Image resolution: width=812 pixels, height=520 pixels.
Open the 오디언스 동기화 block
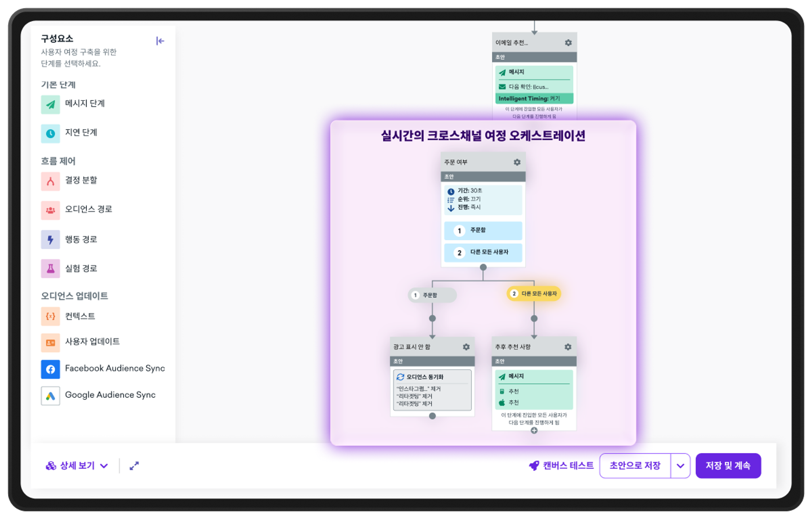point(432,390)
